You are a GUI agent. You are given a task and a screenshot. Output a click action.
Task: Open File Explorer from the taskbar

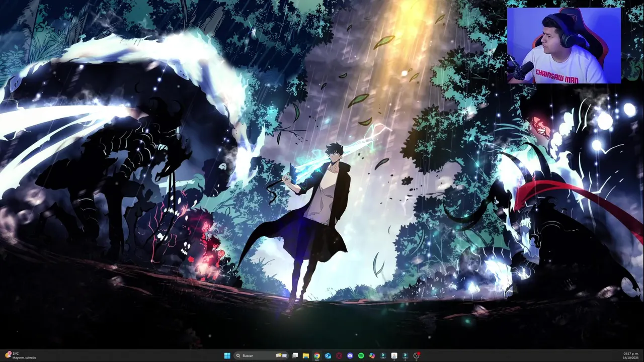point(306,355)
